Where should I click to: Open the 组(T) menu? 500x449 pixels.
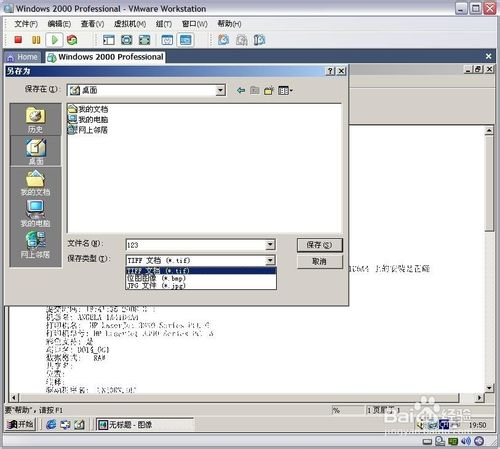(164, 24)
